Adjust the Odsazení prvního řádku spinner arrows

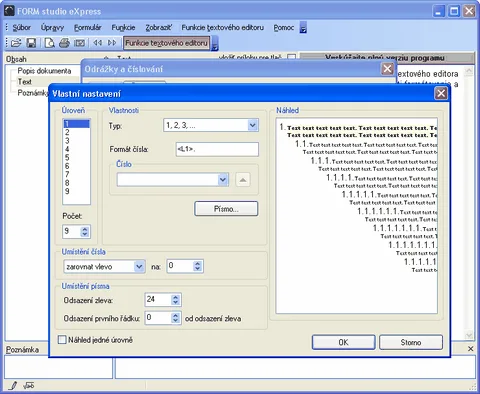175,318
